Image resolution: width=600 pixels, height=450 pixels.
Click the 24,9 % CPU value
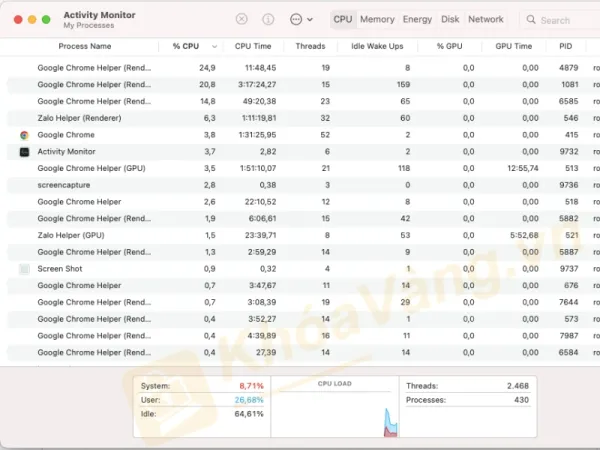[x=207, y=68]
